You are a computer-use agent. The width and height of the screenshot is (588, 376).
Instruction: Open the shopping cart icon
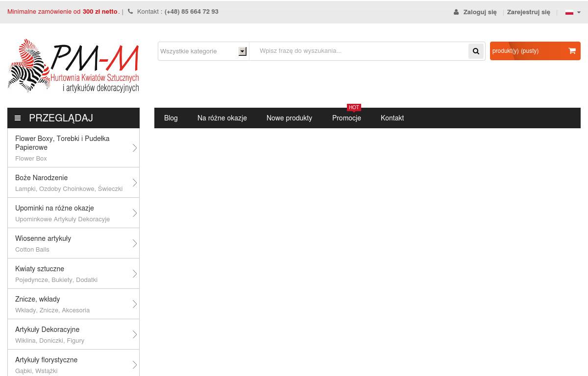572,51
